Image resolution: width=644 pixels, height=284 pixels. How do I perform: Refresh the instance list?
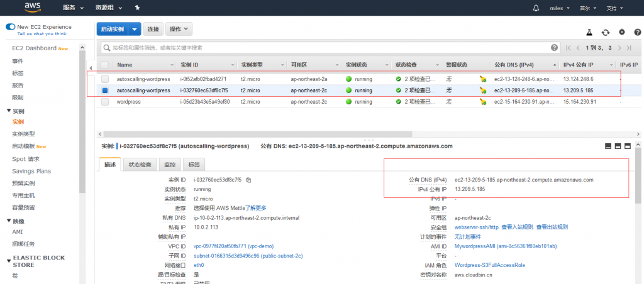(606, 33)
